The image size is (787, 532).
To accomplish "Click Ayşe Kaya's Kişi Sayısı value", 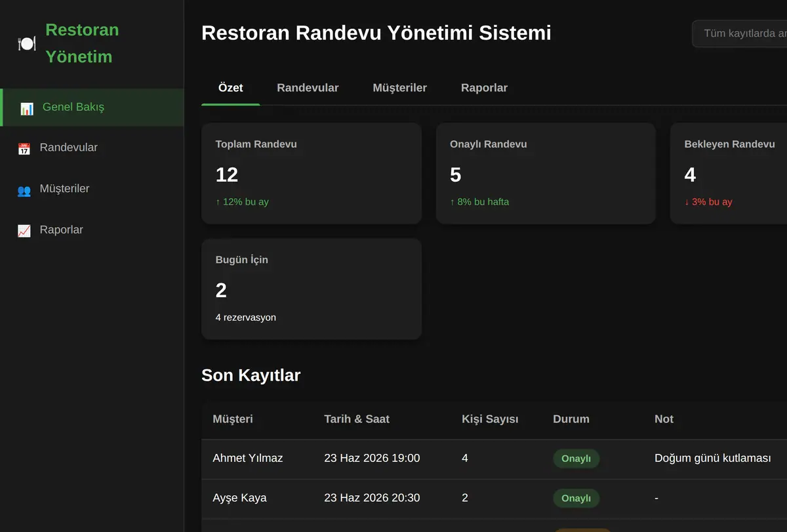I will pos(465,498).
